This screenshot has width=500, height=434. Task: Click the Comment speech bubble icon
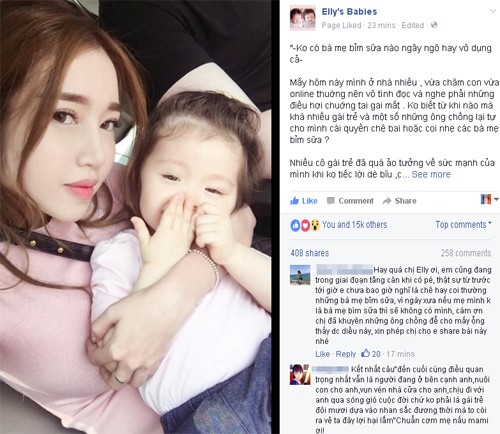331,201
